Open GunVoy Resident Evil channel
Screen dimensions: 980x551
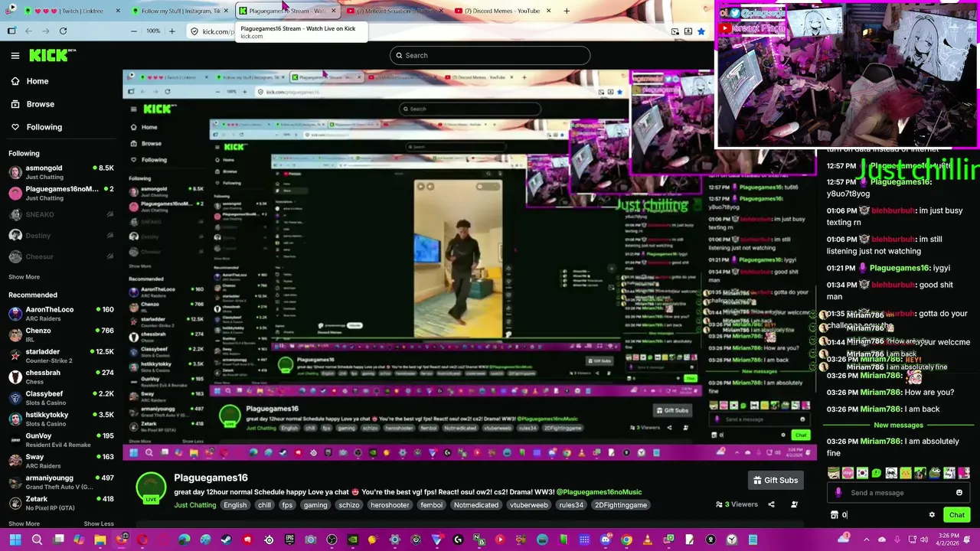coord(61,440)
